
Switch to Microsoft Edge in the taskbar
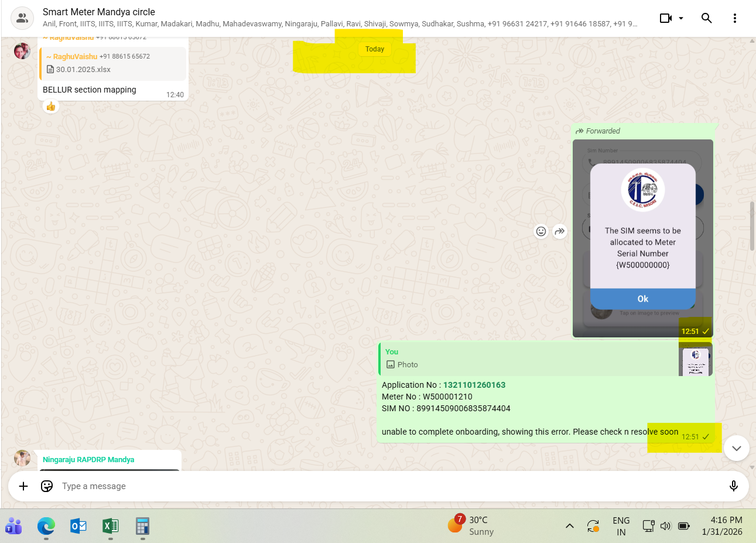[x=46, y=526]
